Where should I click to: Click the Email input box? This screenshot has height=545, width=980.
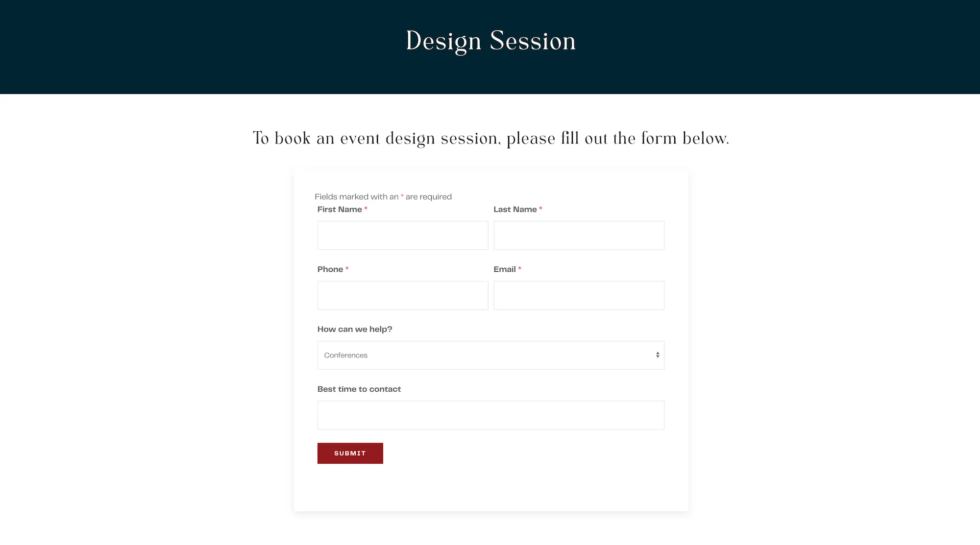pos(579,295)
